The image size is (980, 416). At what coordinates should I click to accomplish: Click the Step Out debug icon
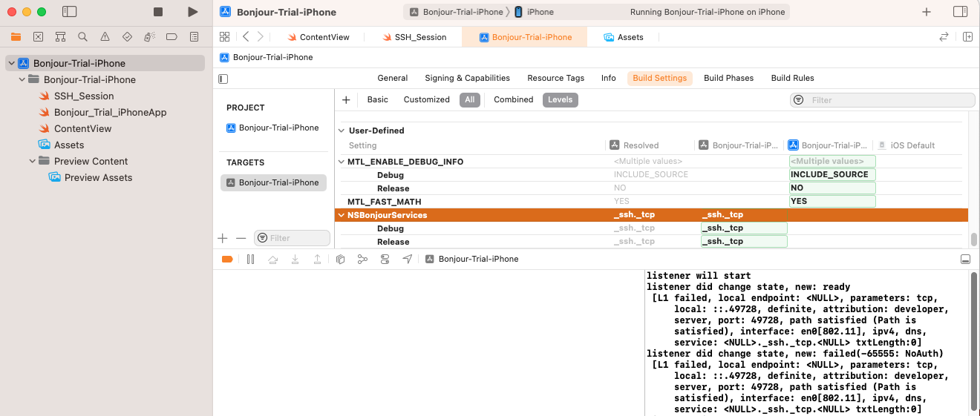tap(317, 259)
